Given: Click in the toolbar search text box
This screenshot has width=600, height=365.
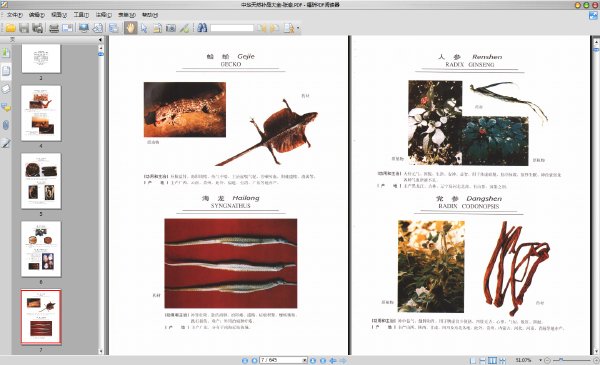Looking at the screenshot, I should (232, 28).
